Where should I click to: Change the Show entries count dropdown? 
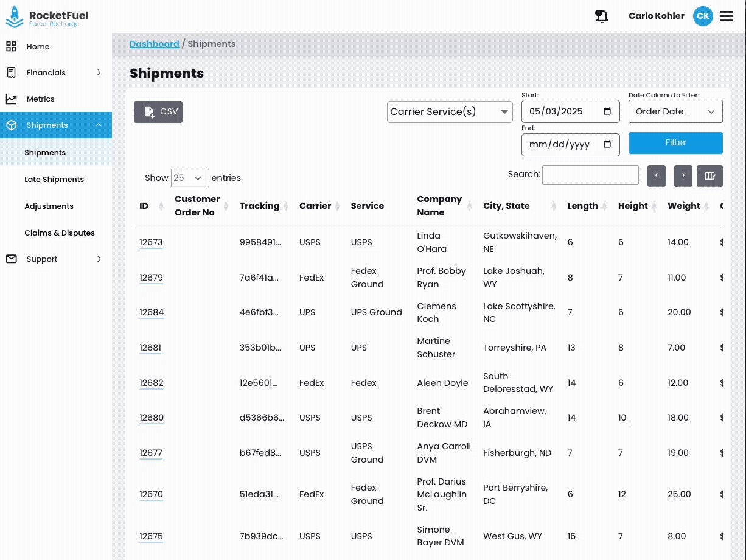(x=190, y=178)
